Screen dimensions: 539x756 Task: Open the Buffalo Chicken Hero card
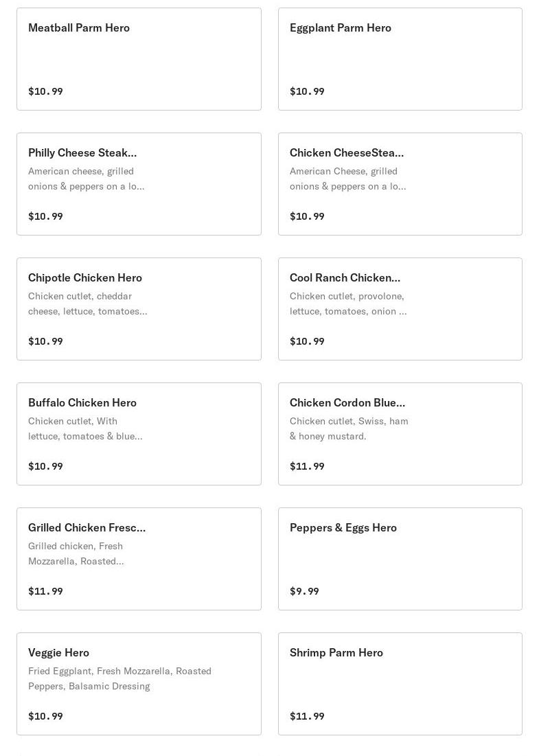click(x=139, y=434)
